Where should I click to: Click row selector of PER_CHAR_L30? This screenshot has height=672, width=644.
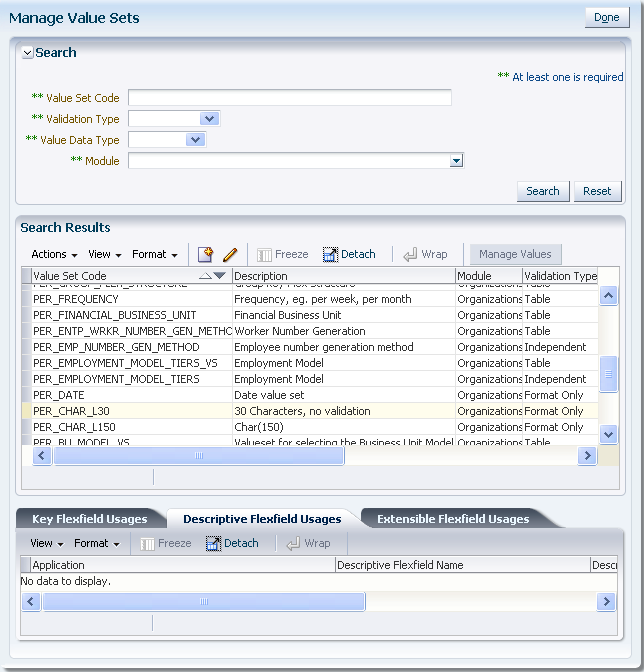click(27, 411)
